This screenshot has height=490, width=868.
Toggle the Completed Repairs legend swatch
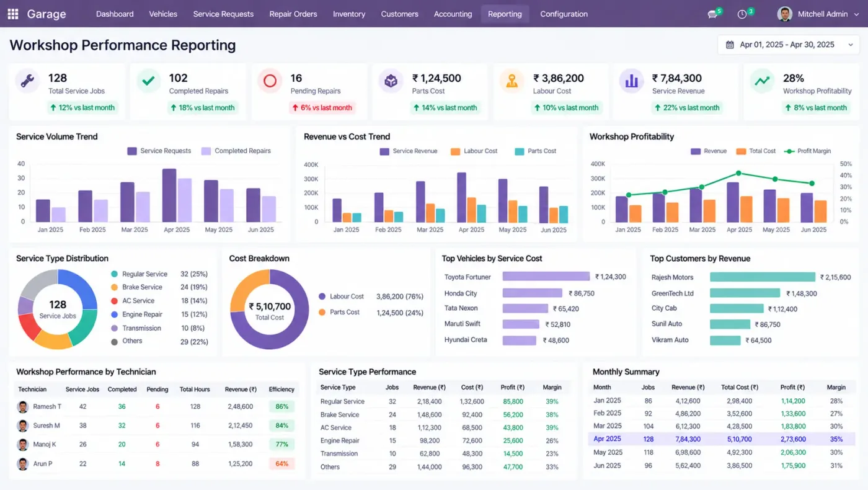pyautogui.click(x=206, y=151)
